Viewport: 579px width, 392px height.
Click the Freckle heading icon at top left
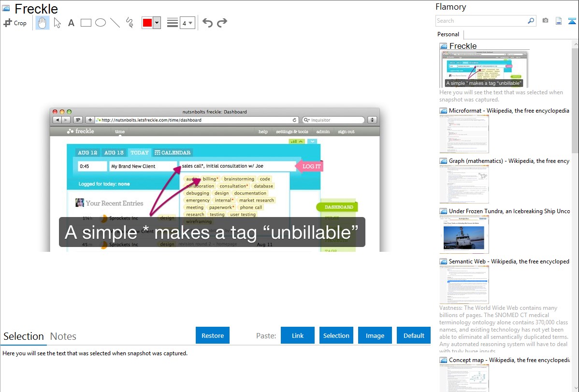[6, 9]
